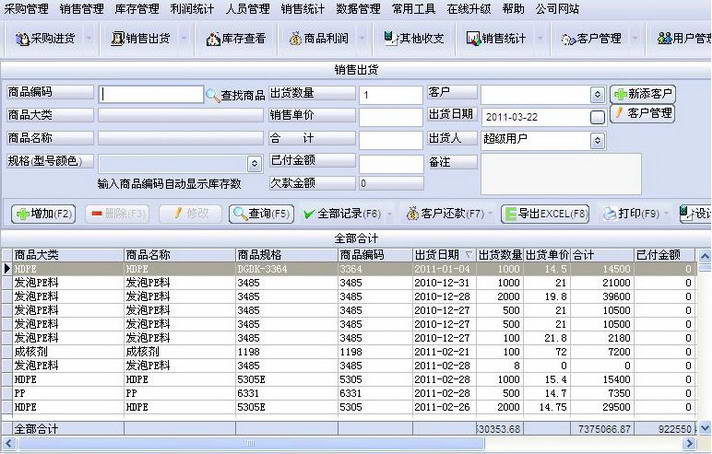Expand the 销售出货 dropdown arrow
This screenshot has height=454, width=712.
184,39
